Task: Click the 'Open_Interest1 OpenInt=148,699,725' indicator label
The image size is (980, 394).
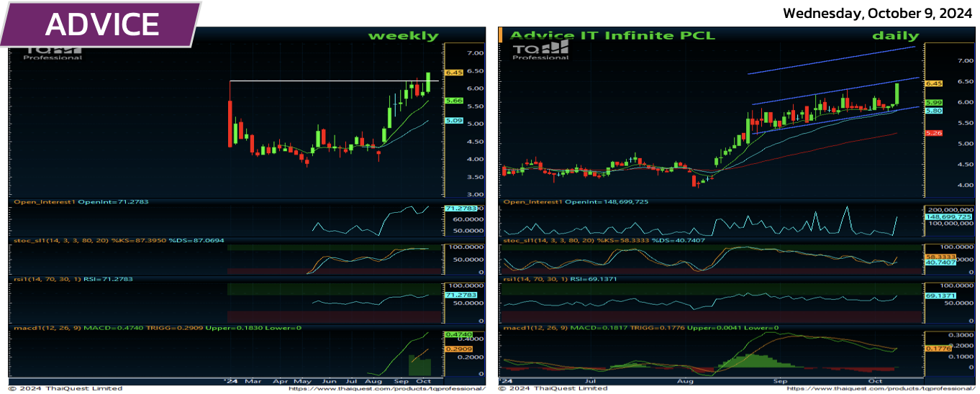Action: coord(576,202)
